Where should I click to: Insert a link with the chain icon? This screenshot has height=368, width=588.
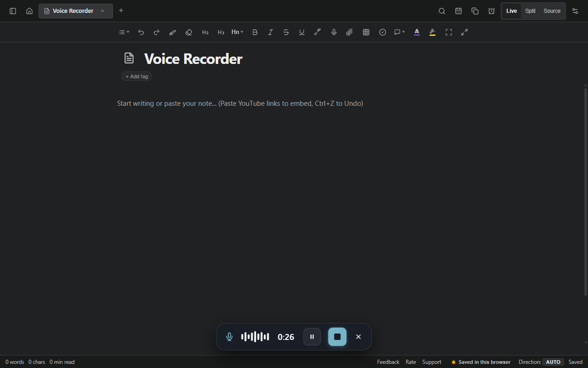(x=317, y=32)
